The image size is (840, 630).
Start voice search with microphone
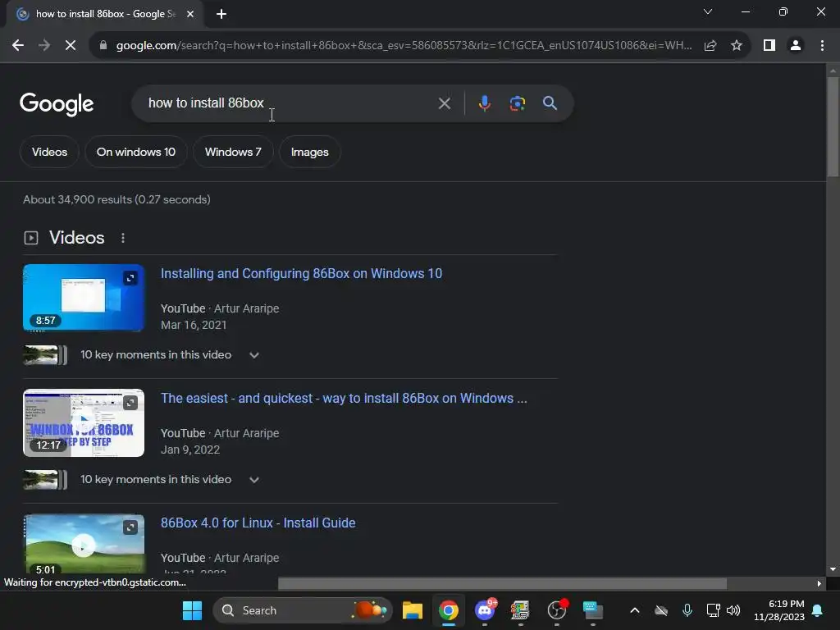coord(484,103)
